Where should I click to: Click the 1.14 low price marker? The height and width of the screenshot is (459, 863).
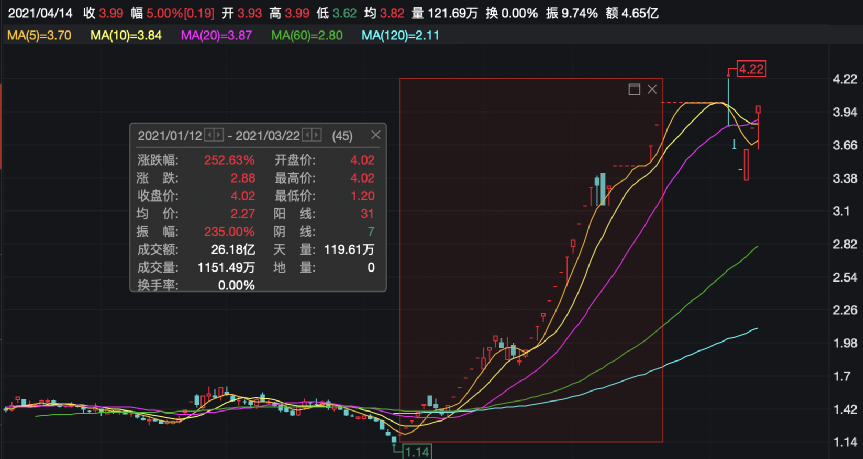click(x=417, y=452)
